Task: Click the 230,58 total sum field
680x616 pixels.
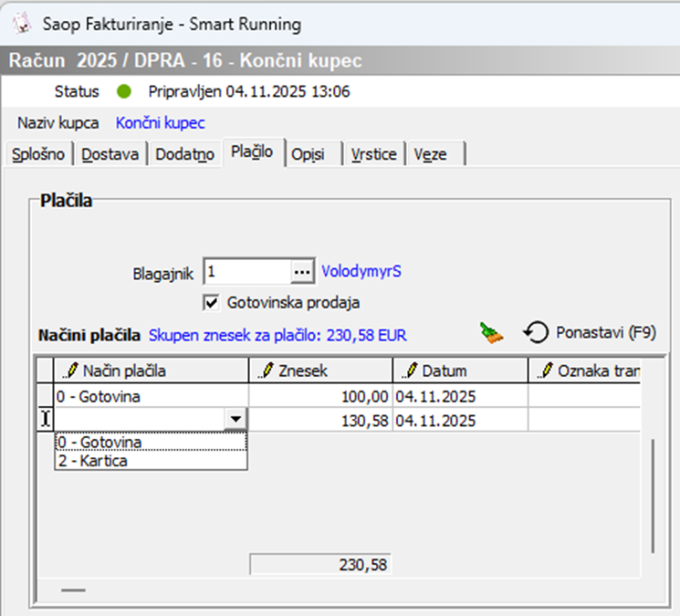Action: click(x=320, y=564)
